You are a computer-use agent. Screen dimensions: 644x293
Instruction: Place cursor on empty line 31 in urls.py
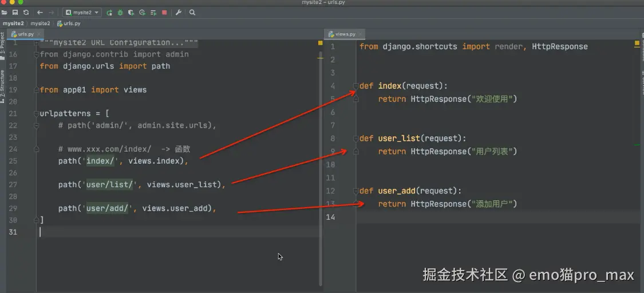[x=179, y=232]
